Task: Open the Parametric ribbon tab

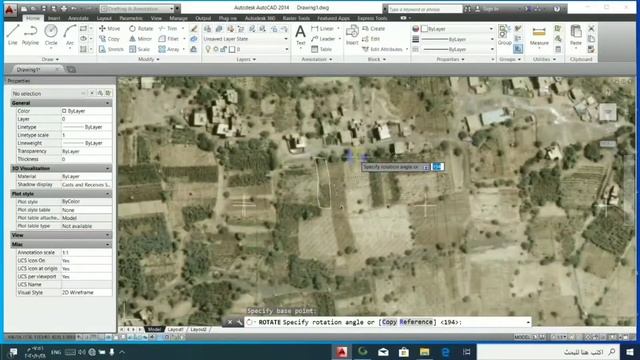Action: click(x=131, y=18)
